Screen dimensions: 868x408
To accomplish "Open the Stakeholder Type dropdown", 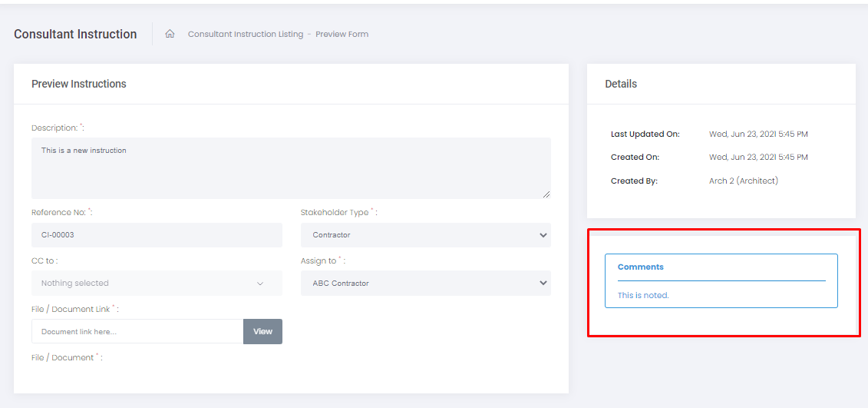I will (x=425, y=235).
